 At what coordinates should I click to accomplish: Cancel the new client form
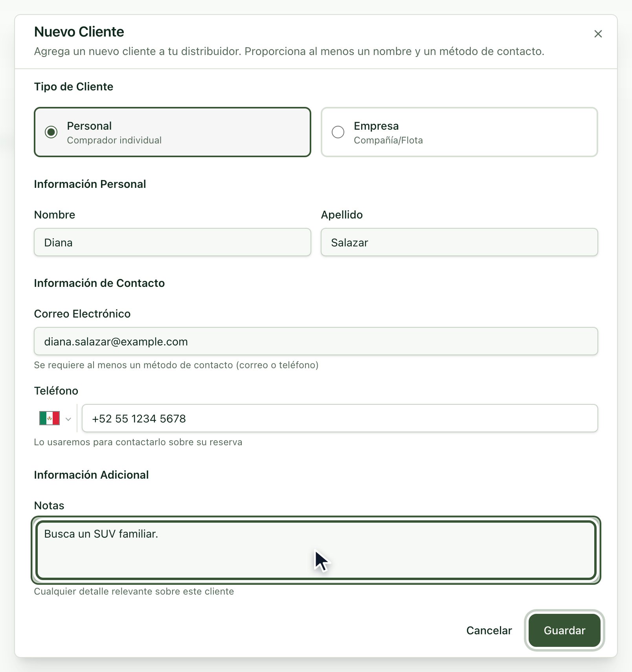489,630
